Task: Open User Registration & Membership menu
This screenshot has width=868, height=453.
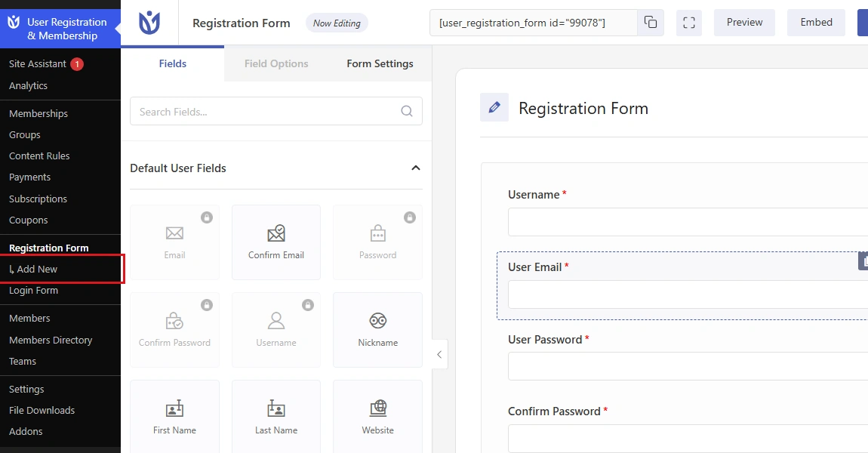Action: pyautogui.click(x=60, y=29)
